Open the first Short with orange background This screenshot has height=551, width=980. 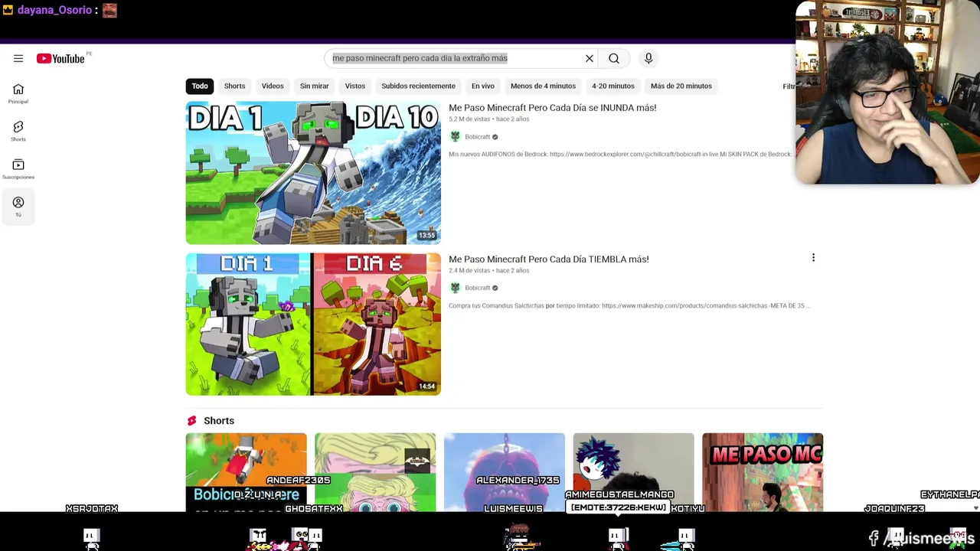pyautogui.click(x=246, y=472)
